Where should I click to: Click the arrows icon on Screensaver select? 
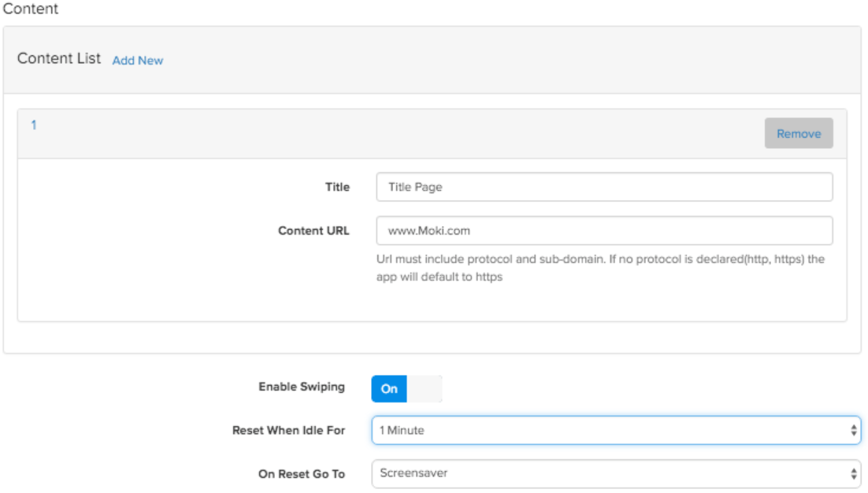pyautogui.click(x=853, y=474)
